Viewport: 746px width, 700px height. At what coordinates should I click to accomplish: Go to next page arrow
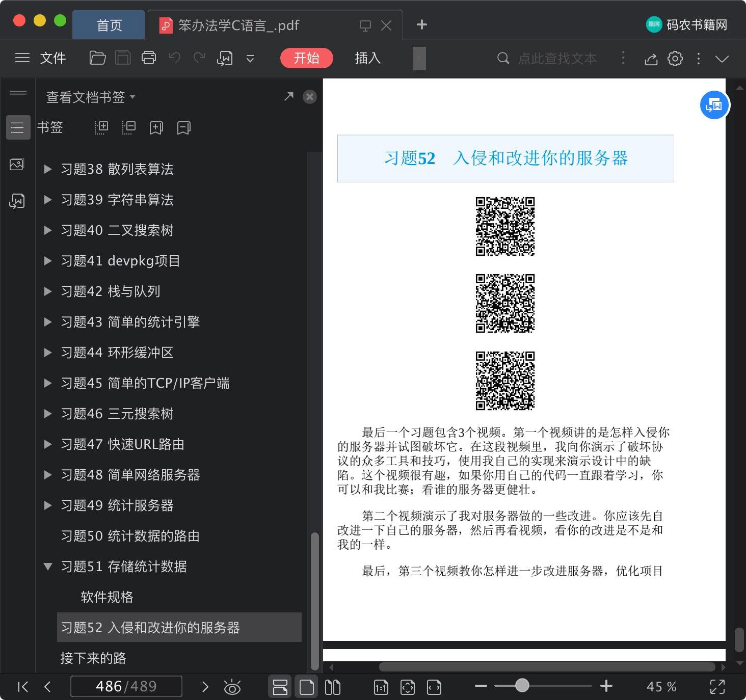tap(205, 687)
